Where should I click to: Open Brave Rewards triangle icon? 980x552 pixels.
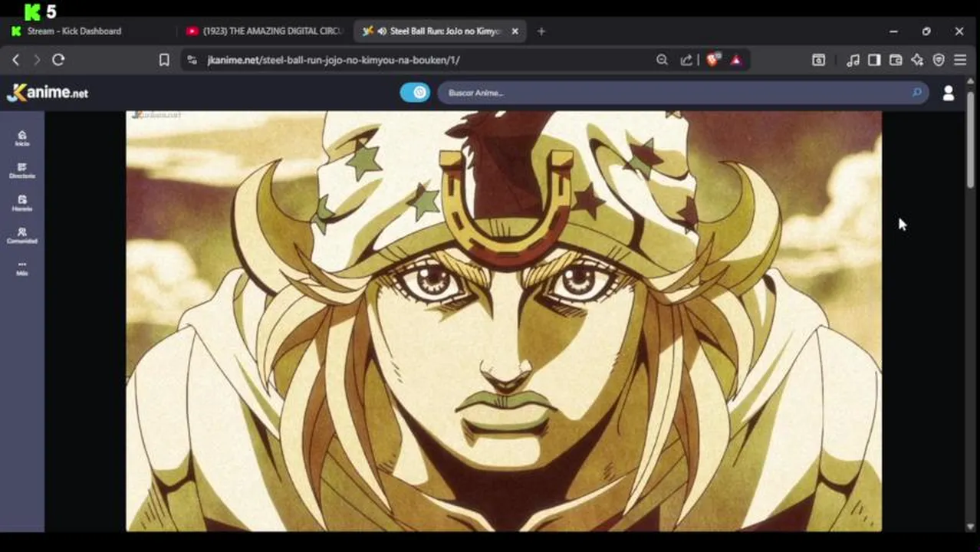(736, 60)
